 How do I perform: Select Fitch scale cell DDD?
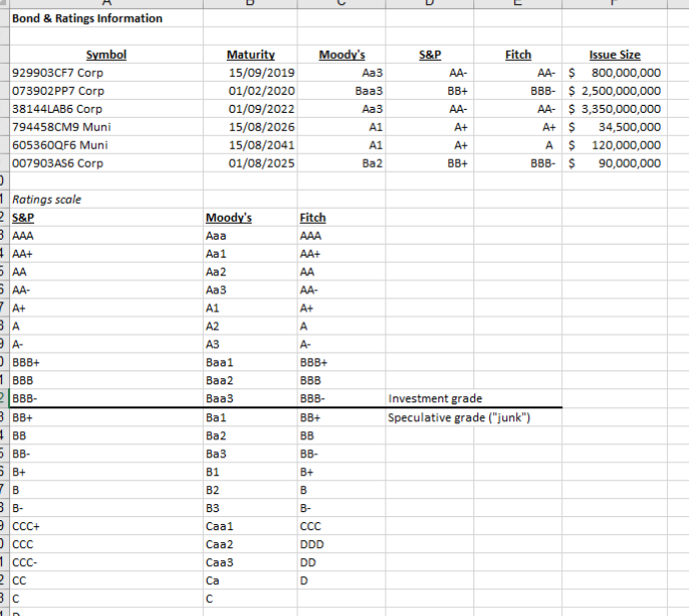[x=342, y=544]
